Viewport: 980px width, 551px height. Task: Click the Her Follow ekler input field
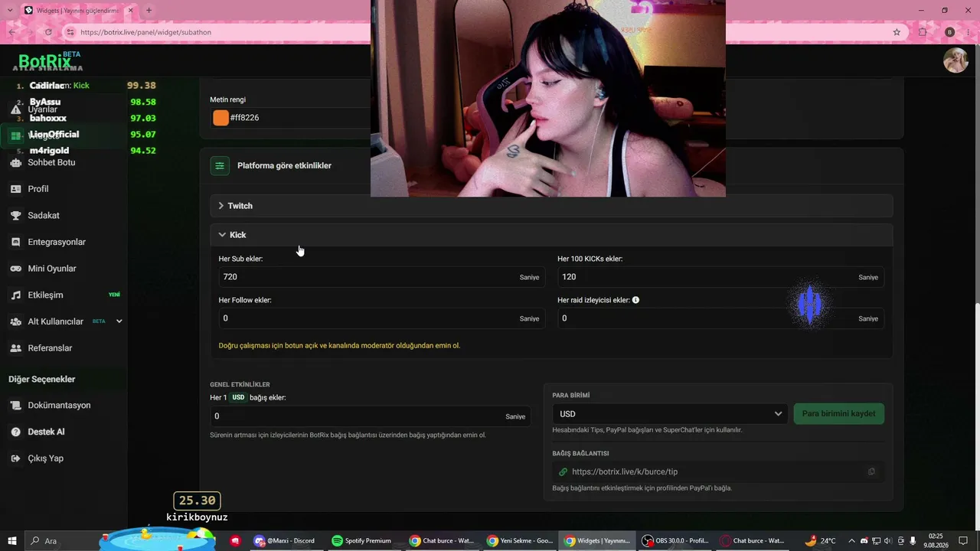tap(381, 318)
